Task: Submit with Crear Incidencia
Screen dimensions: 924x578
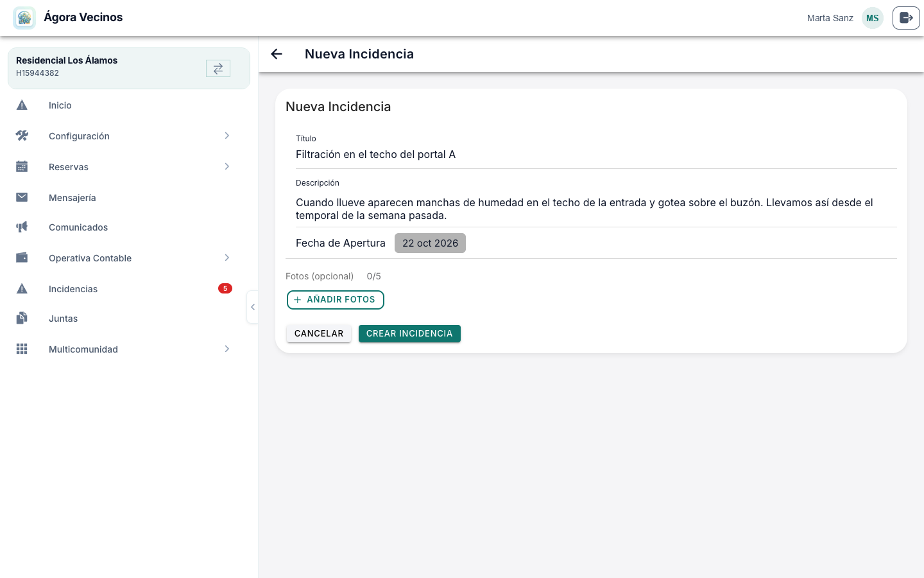Action: (409, 334)
